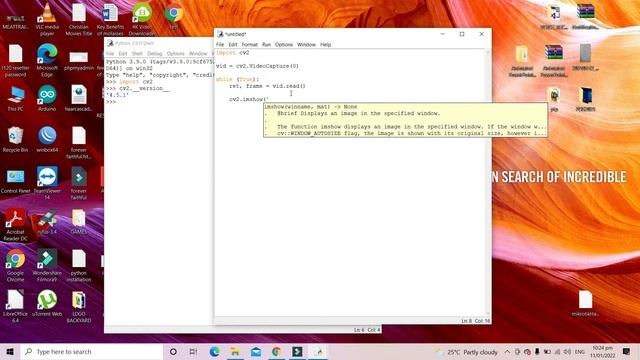Open Microsoft Edge from the taskbar

[x=214, y=351]
